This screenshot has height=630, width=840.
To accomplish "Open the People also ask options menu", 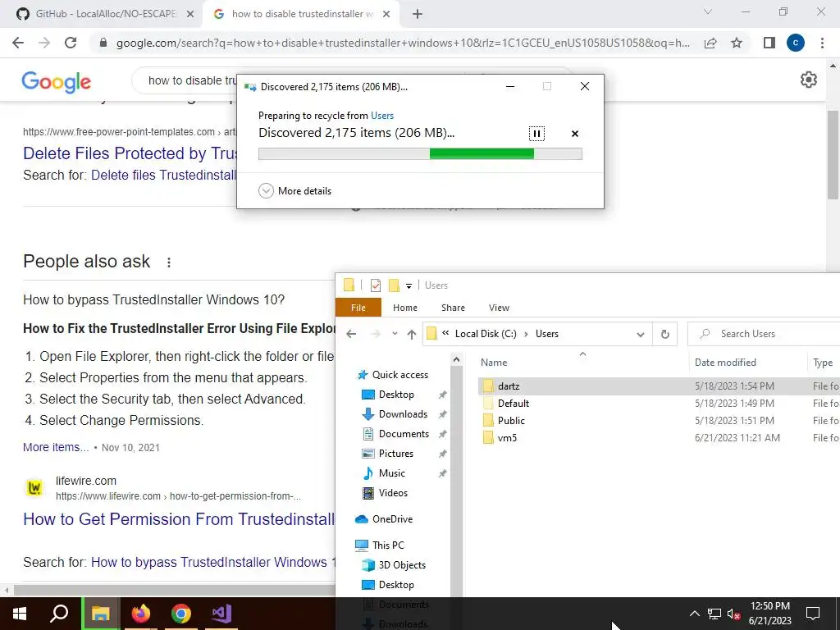I will pos(169,262).
